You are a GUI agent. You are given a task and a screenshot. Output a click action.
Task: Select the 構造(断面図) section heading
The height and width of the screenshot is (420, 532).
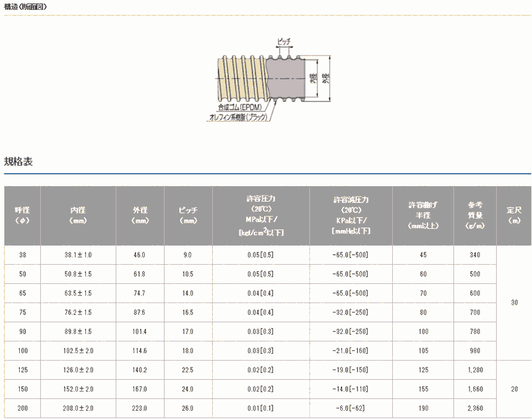(25, 7)
